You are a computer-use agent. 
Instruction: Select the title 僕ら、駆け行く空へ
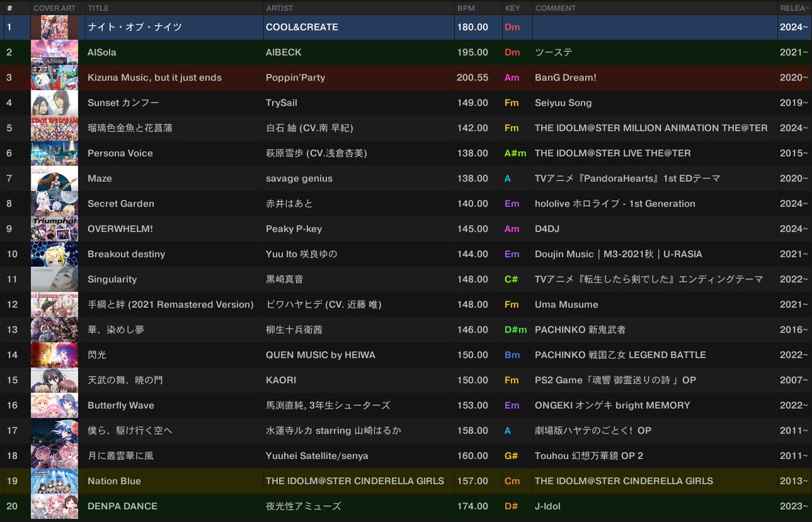point(130,431)
